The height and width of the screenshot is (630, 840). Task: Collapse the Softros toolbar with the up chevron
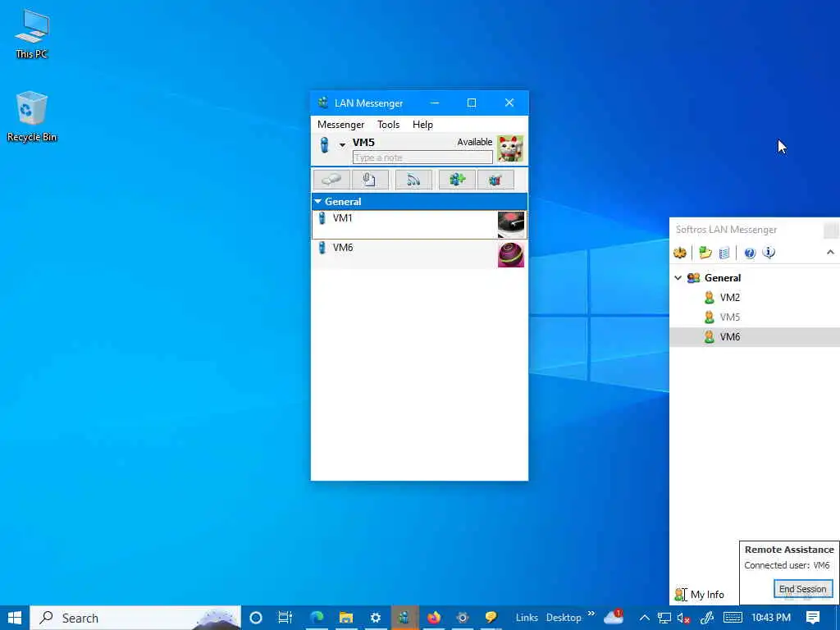pyautogui.click(x=830, y=252)
